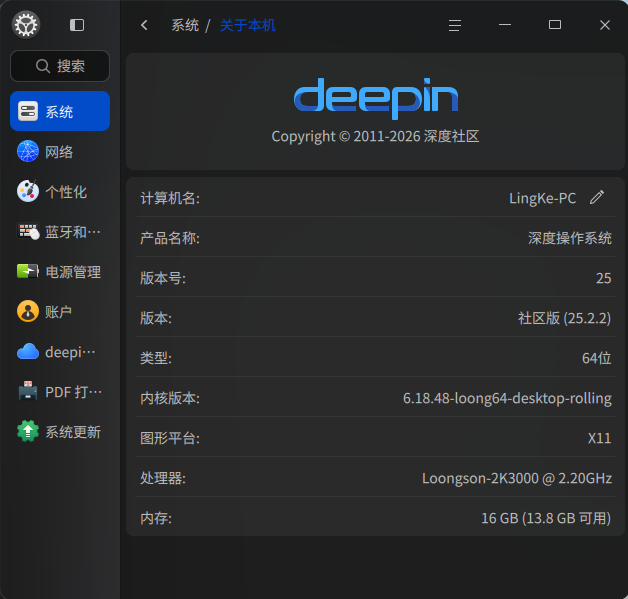
Task: Click the Control Center gear icon
Action: [26, 25]
